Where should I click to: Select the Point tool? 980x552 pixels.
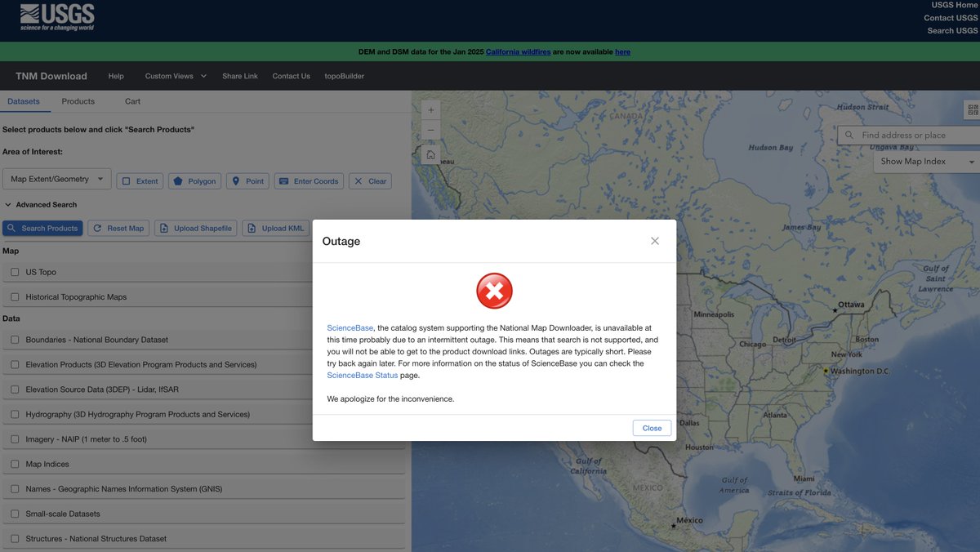click(x=248, y=181)
